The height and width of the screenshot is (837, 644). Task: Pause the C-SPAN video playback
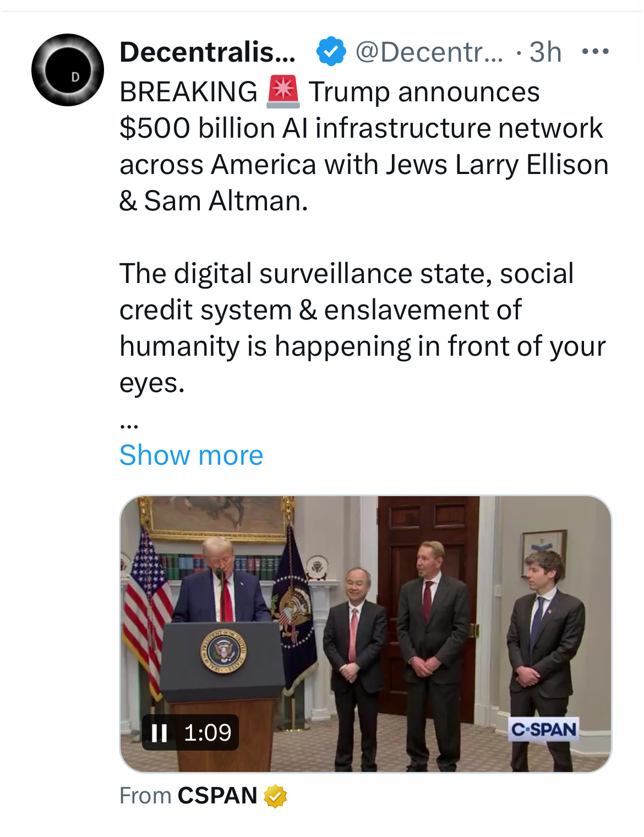[160, 732]
